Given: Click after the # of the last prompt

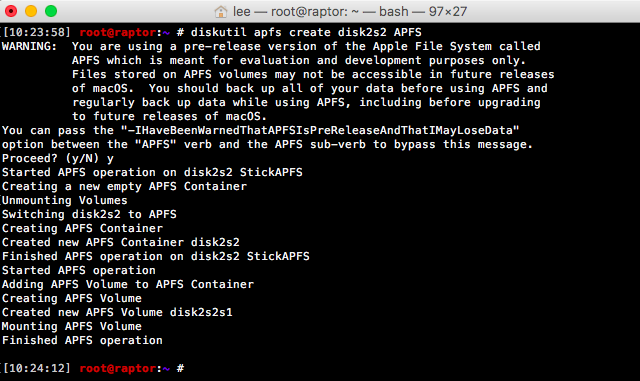Looking at the screenshot, I should coord(190,368).
